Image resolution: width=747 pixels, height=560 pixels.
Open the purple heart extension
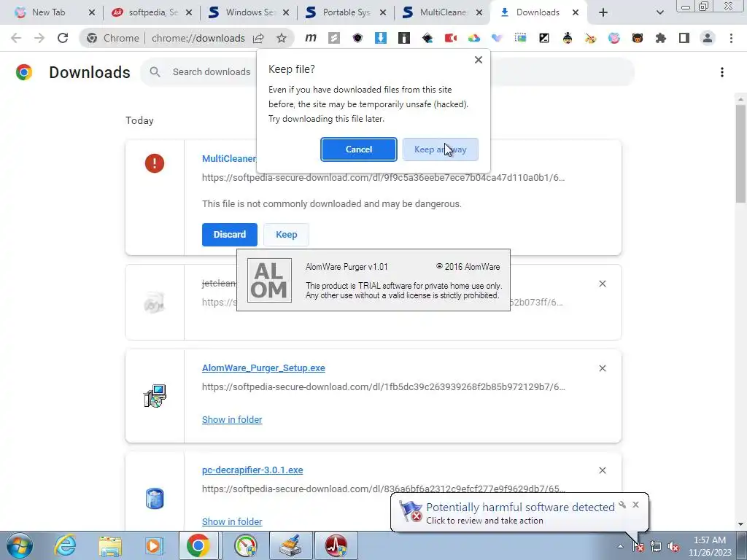point(497,38)
